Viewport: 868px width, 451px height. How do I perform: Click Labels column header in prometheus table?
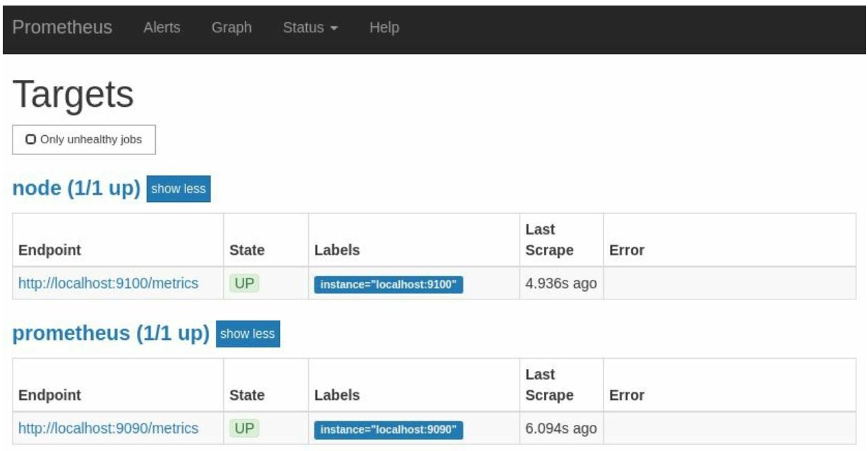click(x=337, y=395)
